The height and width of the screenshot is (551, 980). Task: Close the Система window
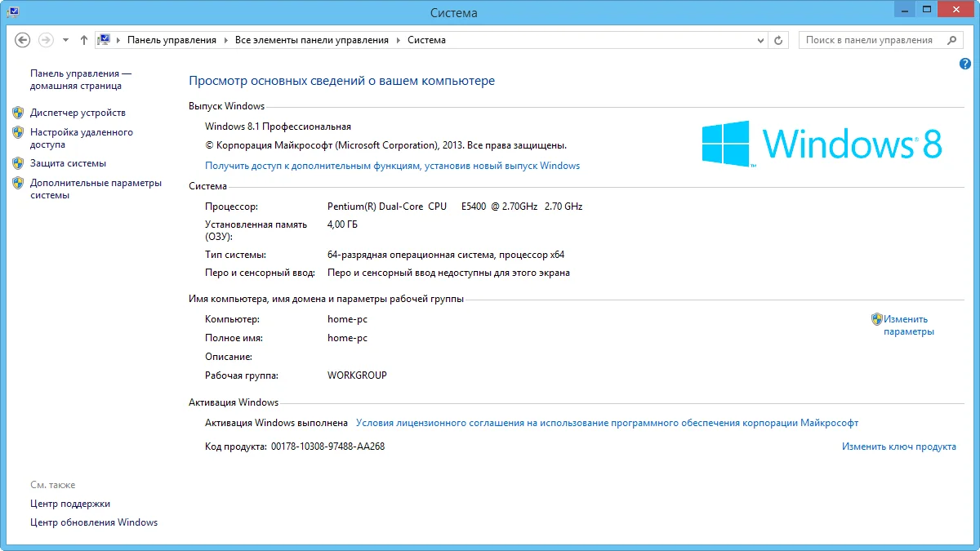pos(957,9)
